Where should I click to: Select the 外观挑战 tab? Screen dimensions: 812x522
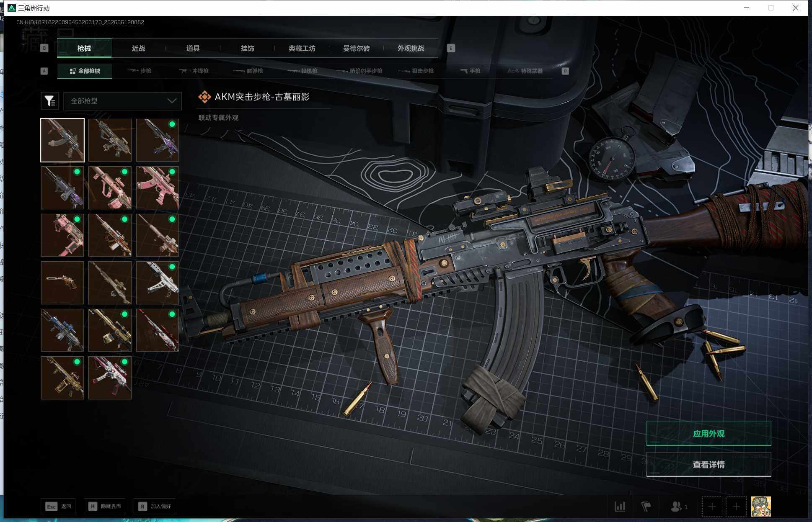coord(411,48)
